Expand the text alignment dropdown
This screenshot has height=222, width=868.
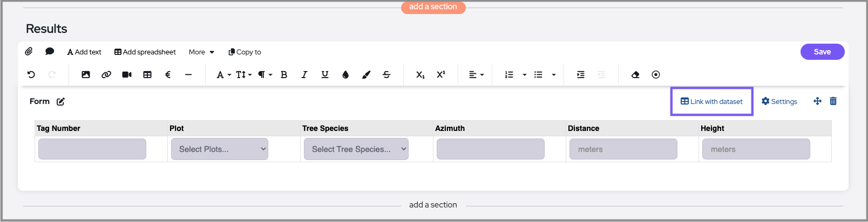[476, 75]
